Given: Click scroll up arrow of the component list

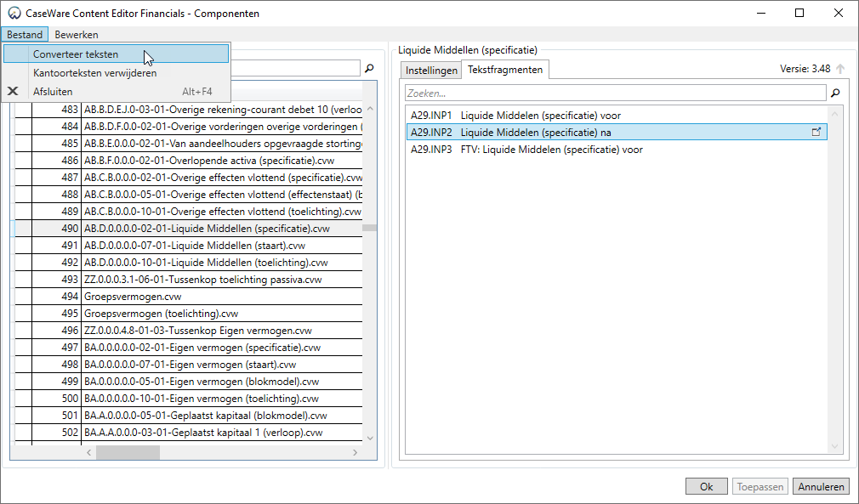Looking at the screenshot, I should point(370,109).
